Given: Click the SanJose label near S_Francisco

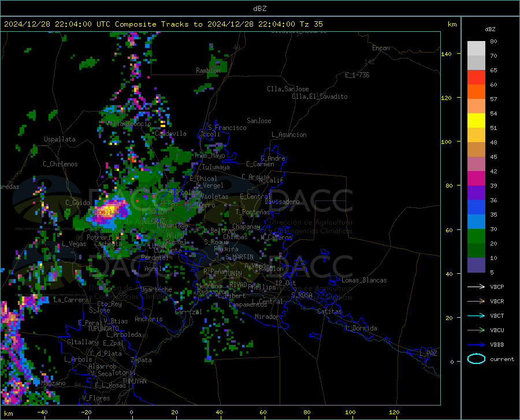Looking at the screenshot, I should click(x=259, y=121).
